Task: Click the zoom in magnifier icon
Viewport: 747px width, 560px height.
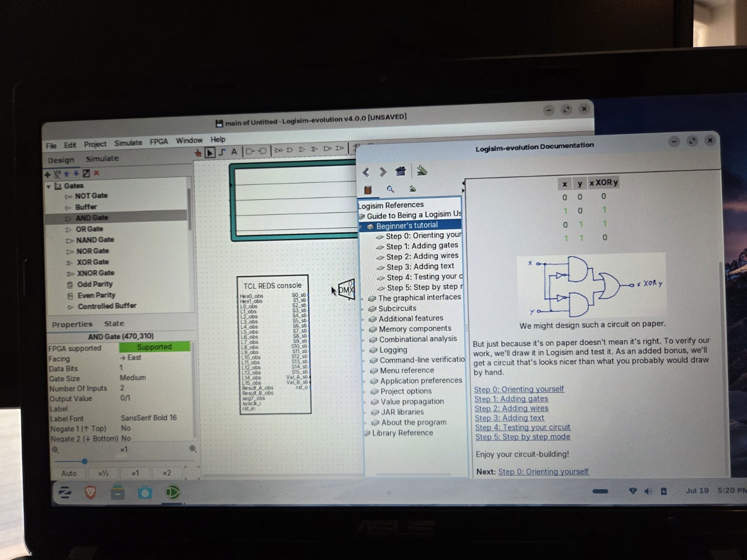Action: point(193,448)
